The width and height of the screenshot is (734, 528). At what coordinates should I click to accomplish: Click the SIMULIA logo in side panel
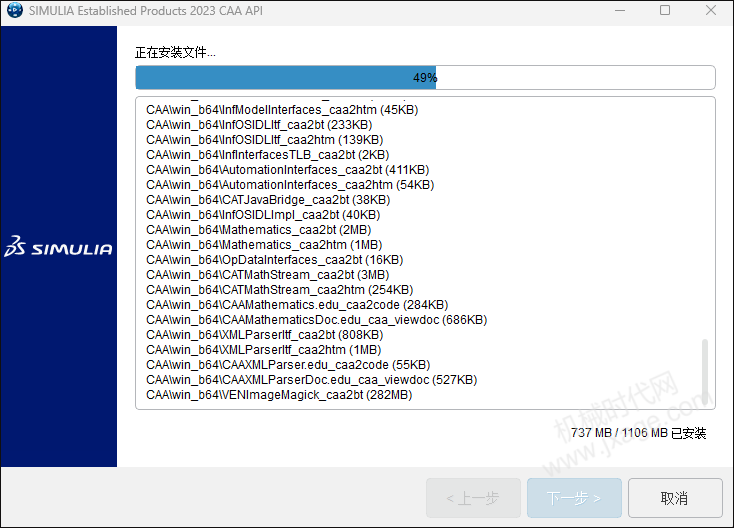point(59,247)
